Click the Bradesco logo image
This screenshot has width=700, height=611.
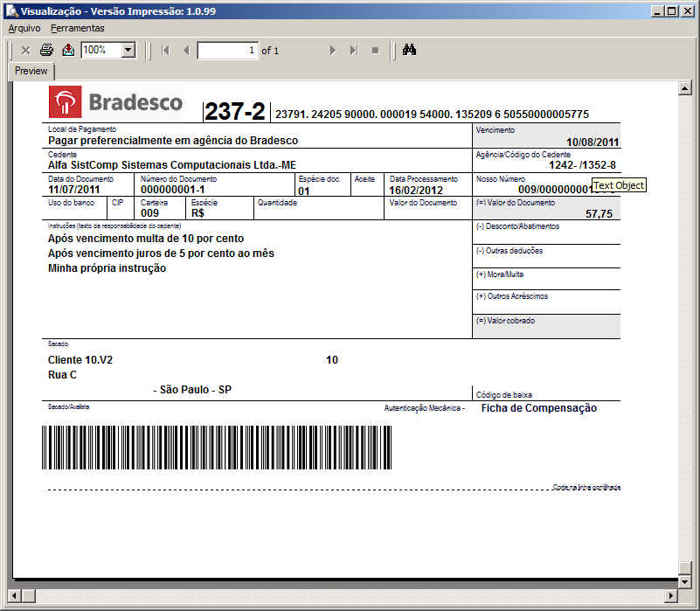click(x=116, y=101)
